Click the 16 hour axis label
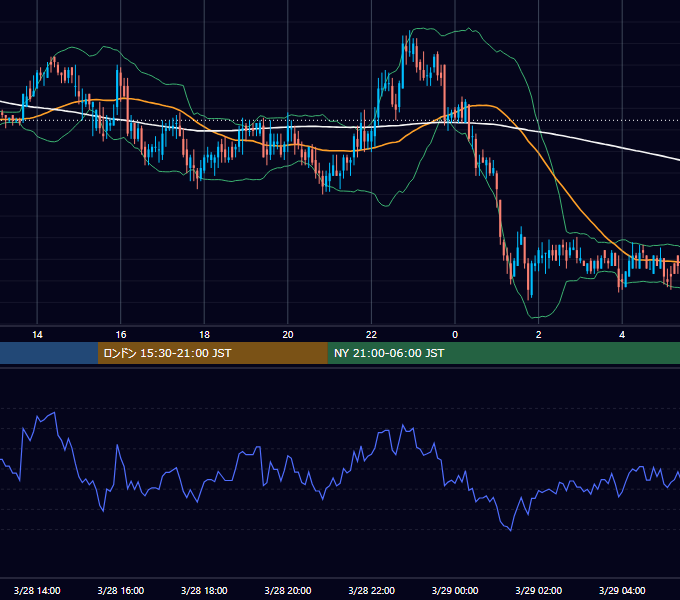This screenshot has width=680, height=600. coord(121,335)
